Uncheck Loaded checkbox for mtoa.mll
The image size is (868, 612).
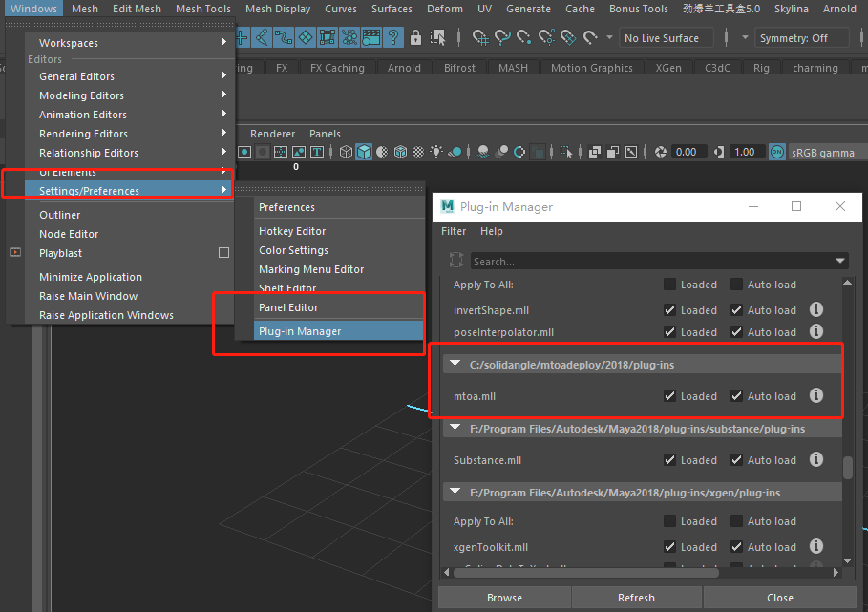click(670, 396)
